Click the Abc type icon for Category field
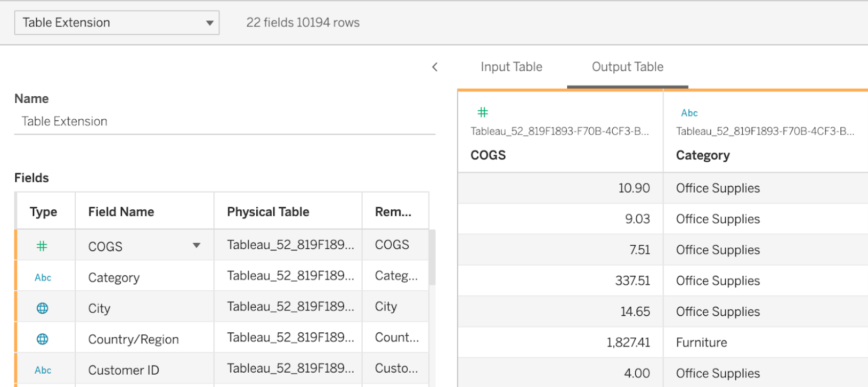Image resolution: width=868 pixels, height=387 pixels. 43,277
